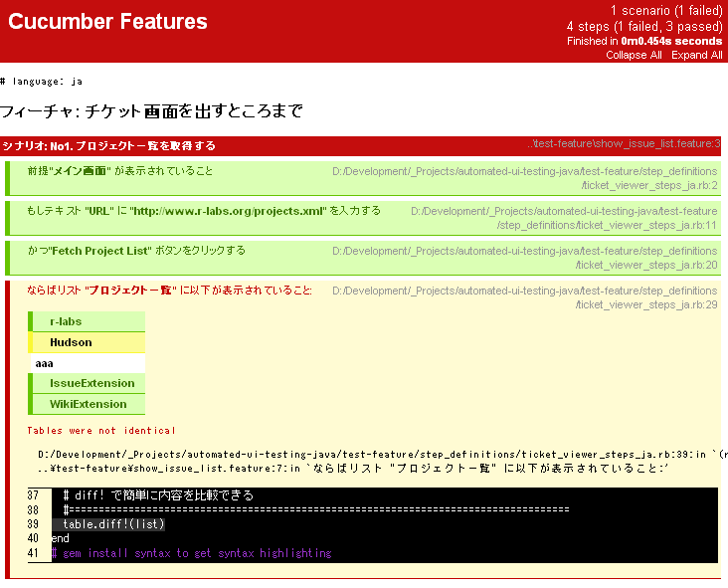Click code line 40 'end'

pos(61,538)
